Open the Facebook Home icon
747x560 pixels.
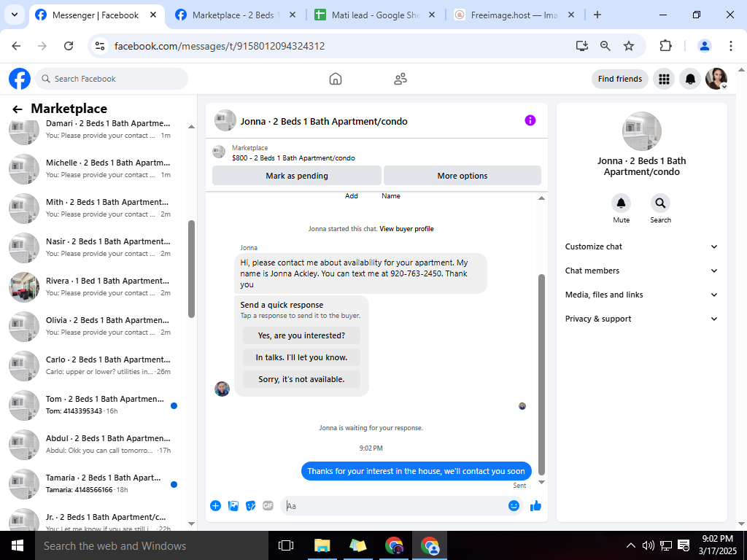point(336,79)
